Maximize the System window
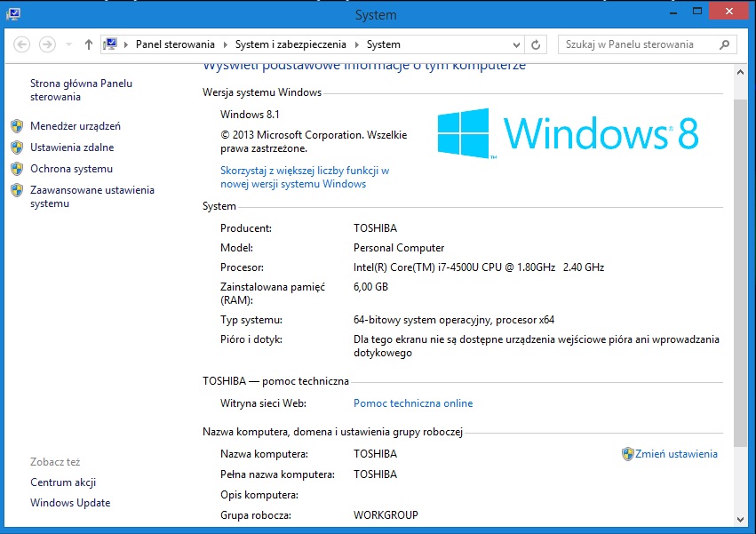 coord(697,12)
